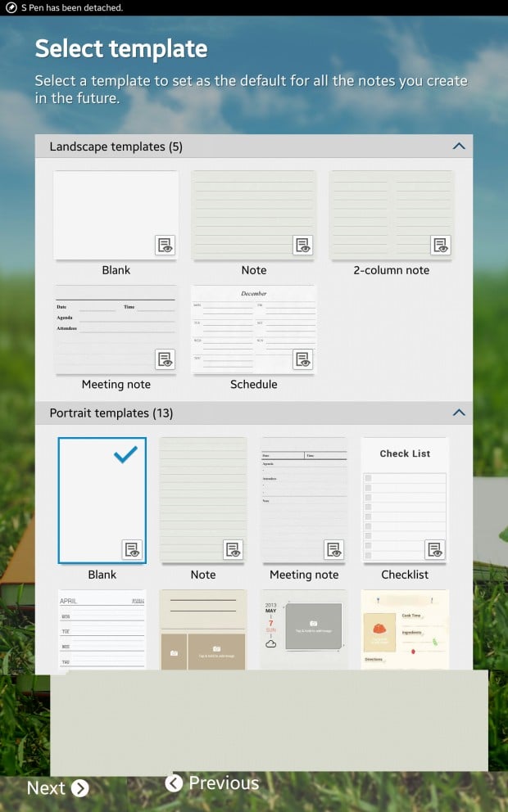508x812 pixels.
Task: Pick the recipe template with Cook Time
Action: [405, 629]
